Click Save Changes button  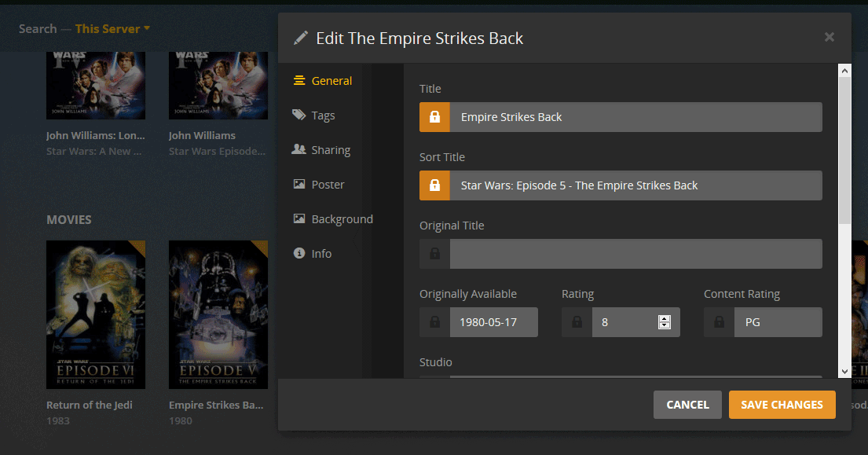782,405
